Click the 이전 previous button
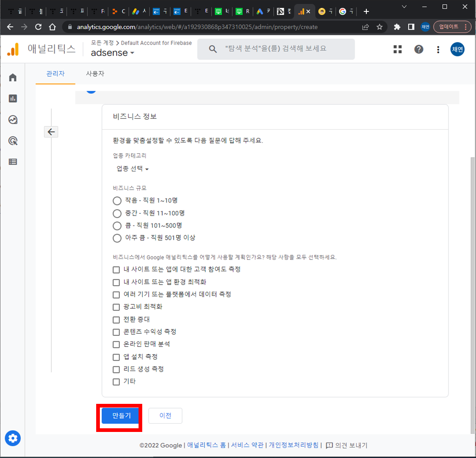The width and height of the screenshot is (476, 458). pos(165,416)
